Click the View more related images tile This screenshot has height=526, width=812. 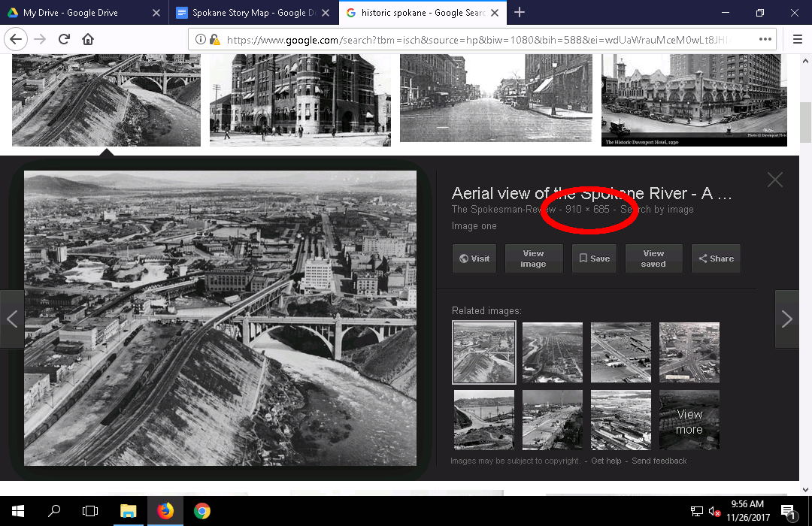(689, 420)
